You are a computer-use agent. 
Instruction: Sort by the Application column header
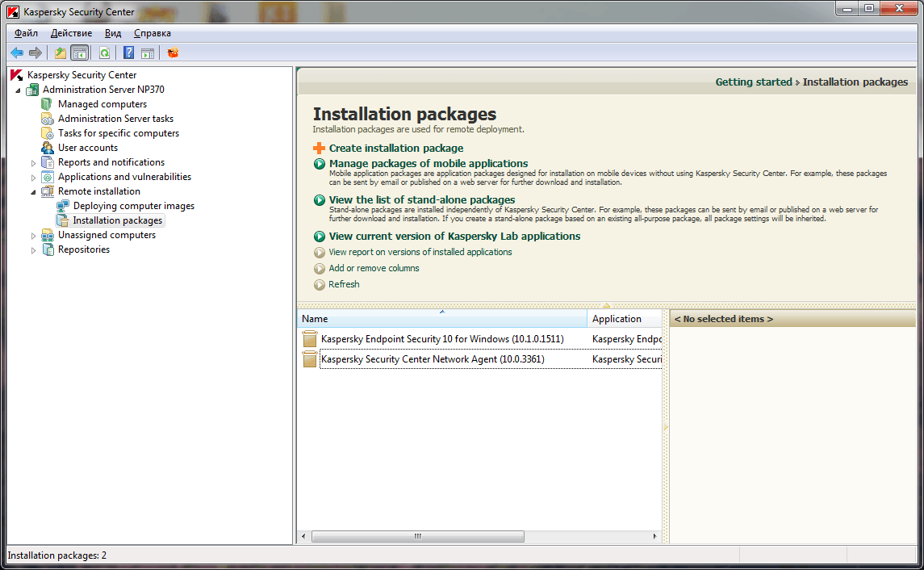[625, 319]
